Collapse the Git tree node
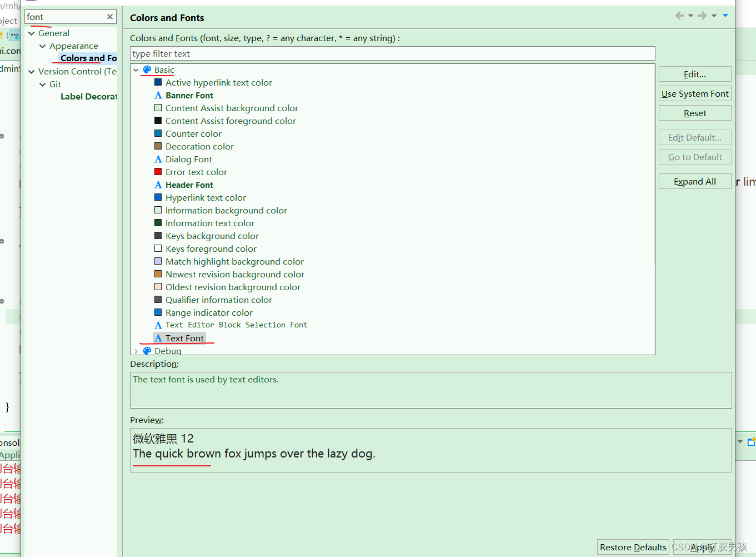 click(43, 84)
